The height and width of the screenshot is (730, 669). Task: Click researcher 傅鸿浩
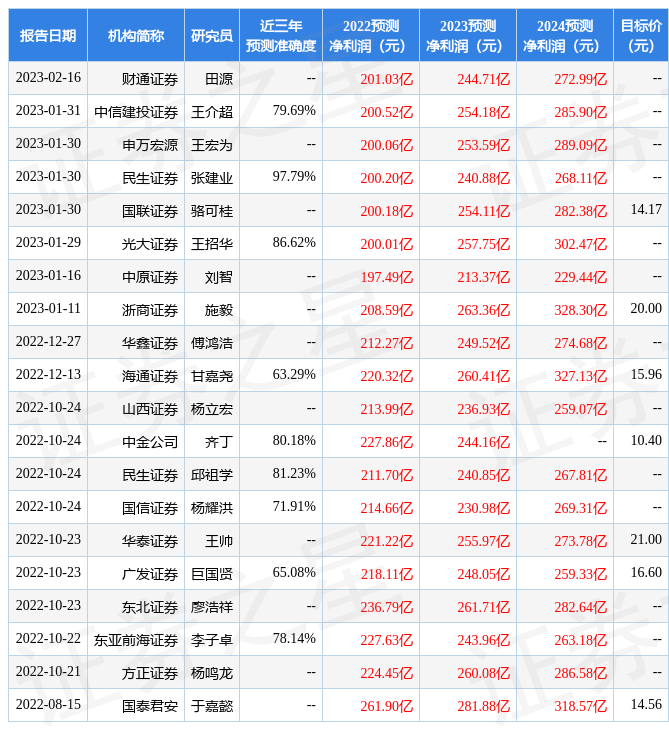coord(212,344)
